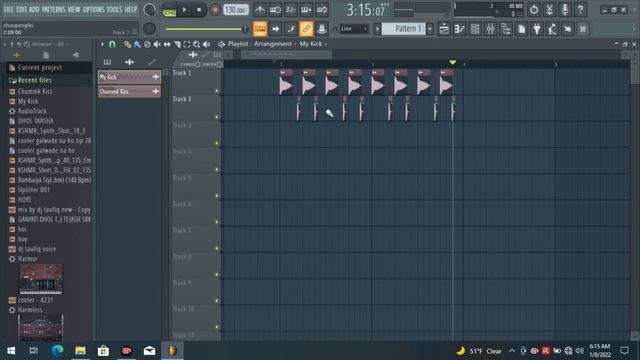Select Harmor preset in browser

pyautogui.click(x=27, y=259)
